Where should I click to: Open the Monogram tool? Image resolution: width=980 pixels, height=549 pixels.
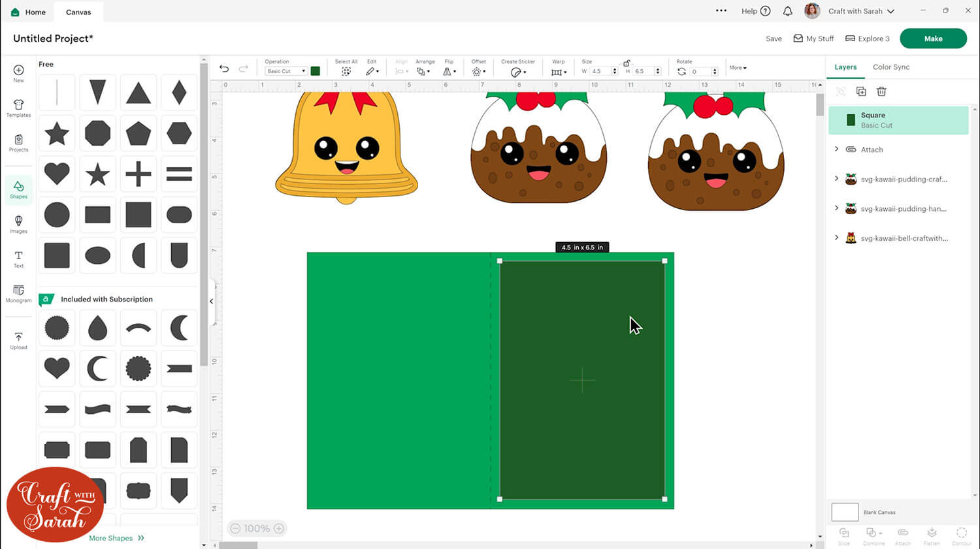[x=18, y=294]
